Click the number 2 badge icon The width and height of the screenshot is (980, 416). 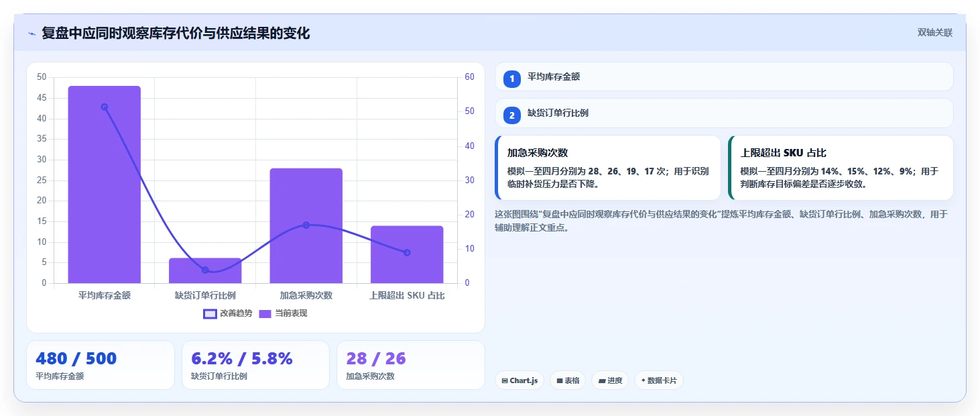512,115
